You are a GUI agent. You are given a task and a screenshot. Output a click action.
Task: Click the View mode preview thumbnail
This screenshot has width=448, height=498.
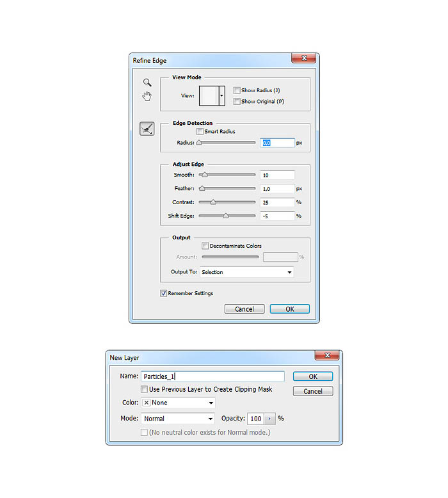tap(209, 95)
